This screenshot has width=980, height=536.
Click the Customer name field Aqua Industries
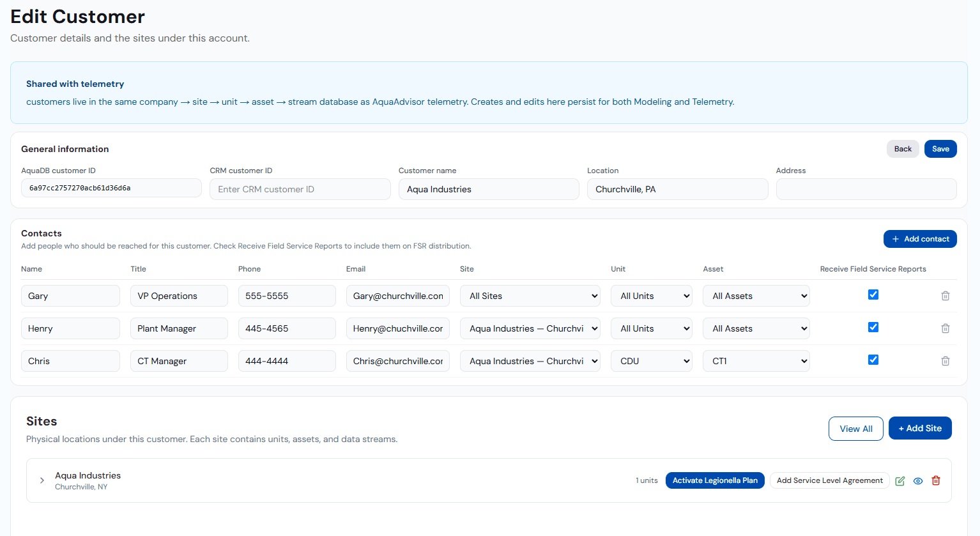(489, 189)
